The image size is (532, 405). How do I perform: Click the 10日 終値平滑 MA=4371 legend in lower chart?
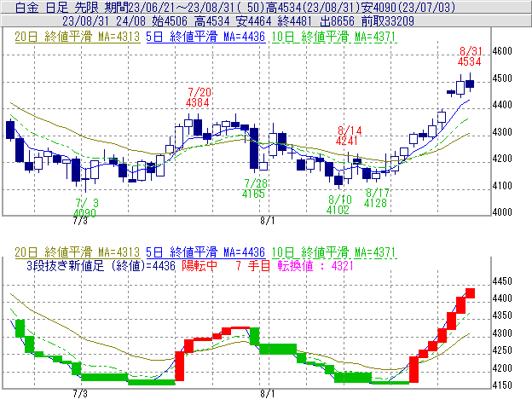pyautogui.click(x=334, y=252)
